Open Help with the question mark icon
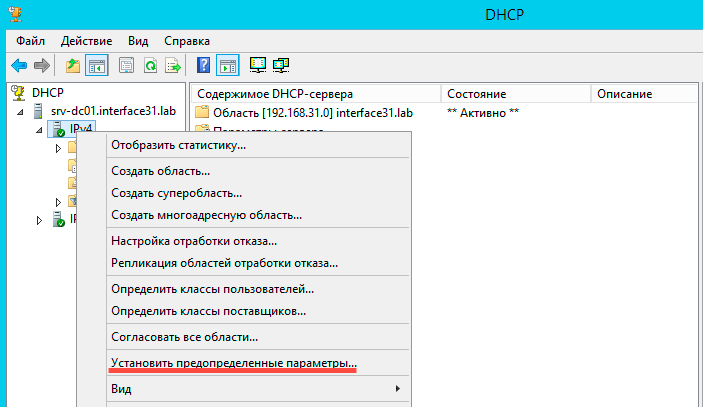703x407 pixels. [x=204, y=65]
